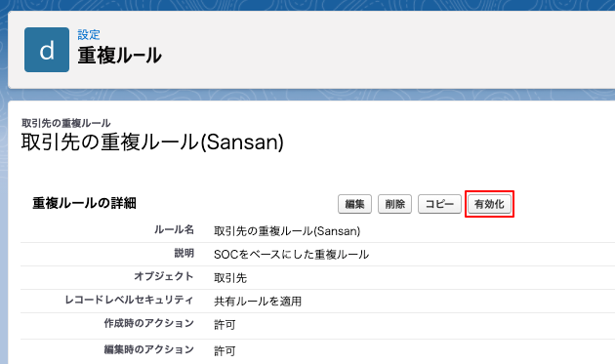Click the 重複ルールの詳細 section heading
The image size is (615, 364).
[84, 203]
